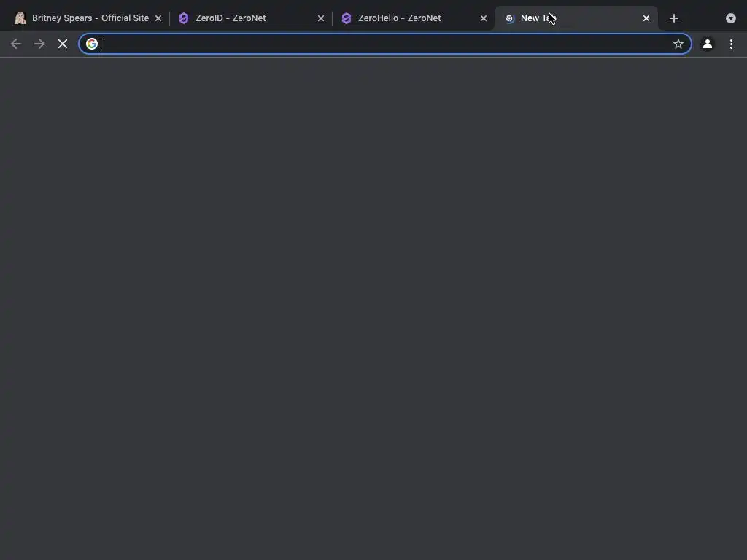Bookmark this tab with star icon
The width and height of the screenshot is (747, 560).
678,44
